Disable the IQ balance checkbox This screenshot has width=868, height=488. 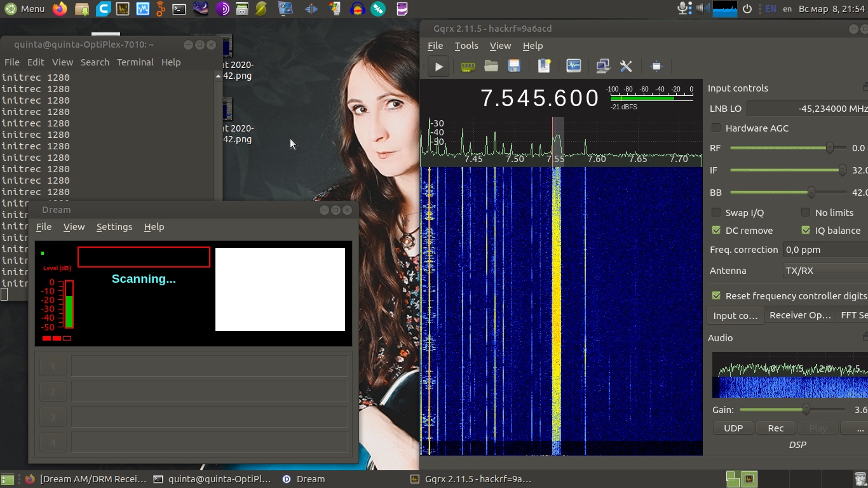click(806, 230)
